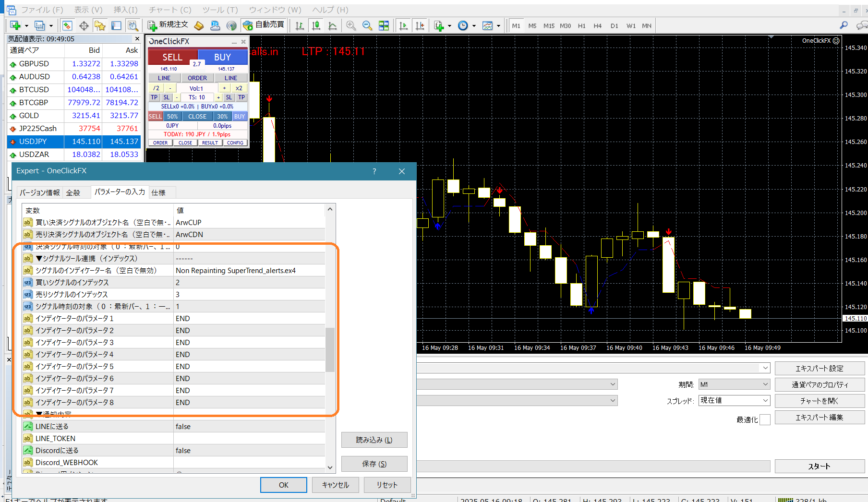This screenshot has height=502, width=868.
Task: Expand the indicators dropdown arrow
Action: pyautogui.click(x=449, y=26)
